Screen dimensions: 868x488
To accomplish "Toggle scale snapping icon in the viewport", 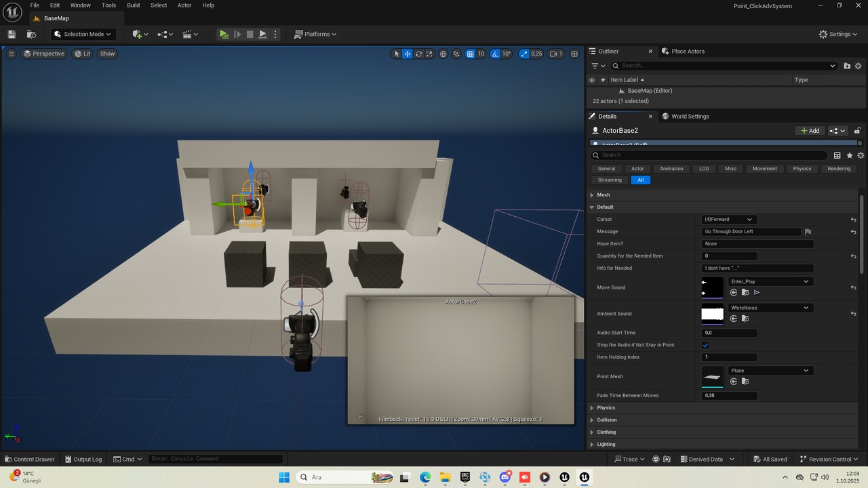I will click(x=524, y=54).
